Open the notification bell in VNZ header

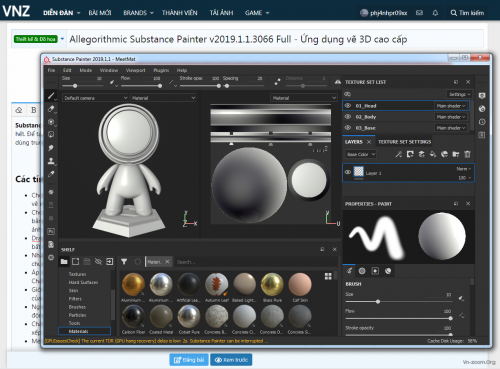tap(435, 13)
